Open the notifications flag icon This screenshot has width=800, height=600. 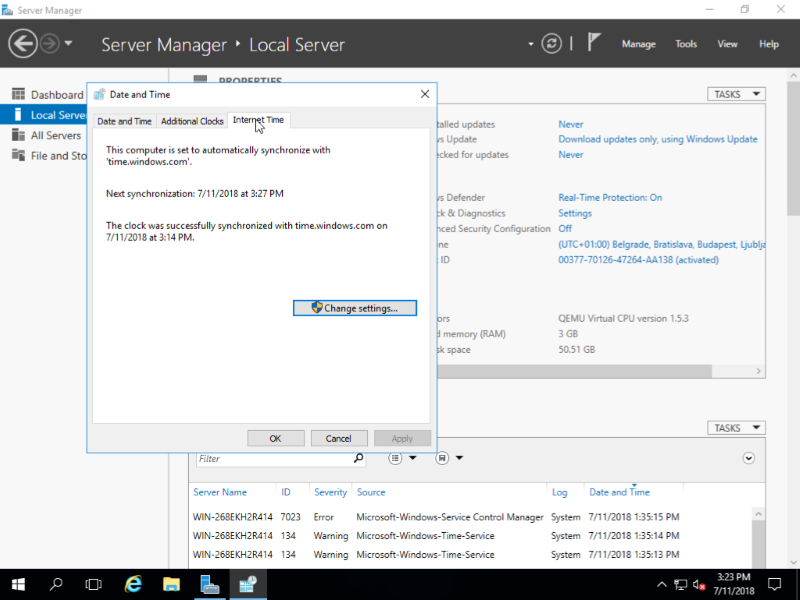tap(593, 42)
